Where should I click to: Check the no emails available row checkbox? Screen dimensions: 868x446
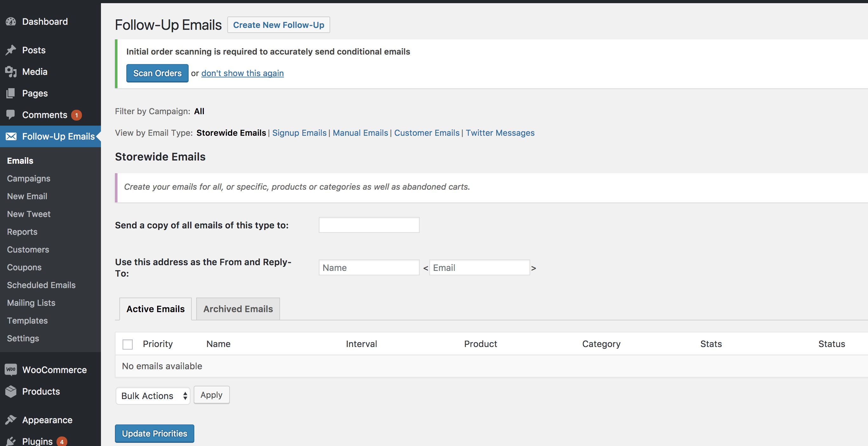tap(128, 344)
